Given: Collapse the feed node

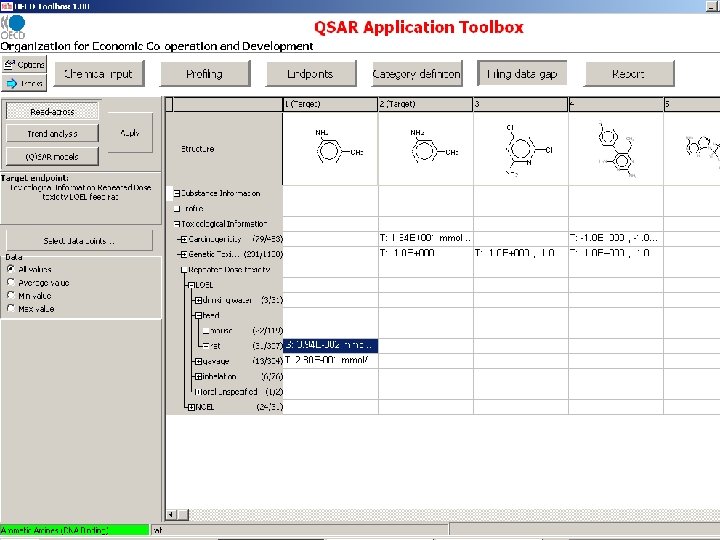Looking at the screenshot, I should point(198,315).
